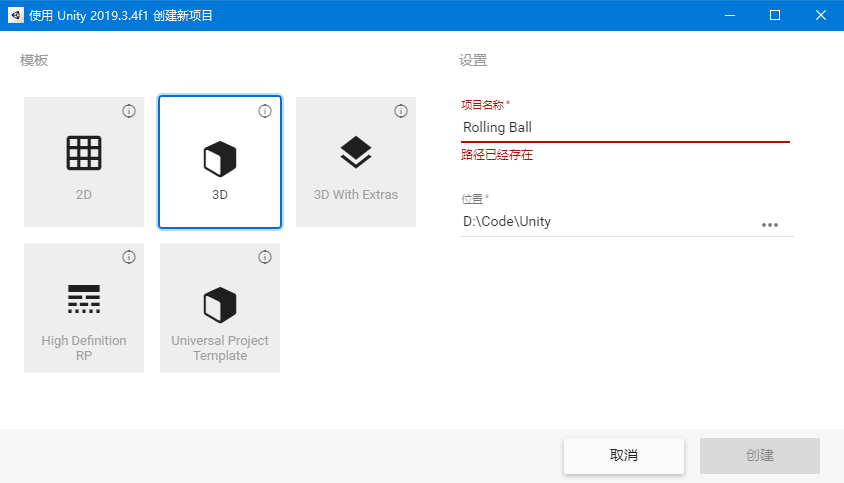
Task: Click the 项目名称 label
Action: click(482, 105)
